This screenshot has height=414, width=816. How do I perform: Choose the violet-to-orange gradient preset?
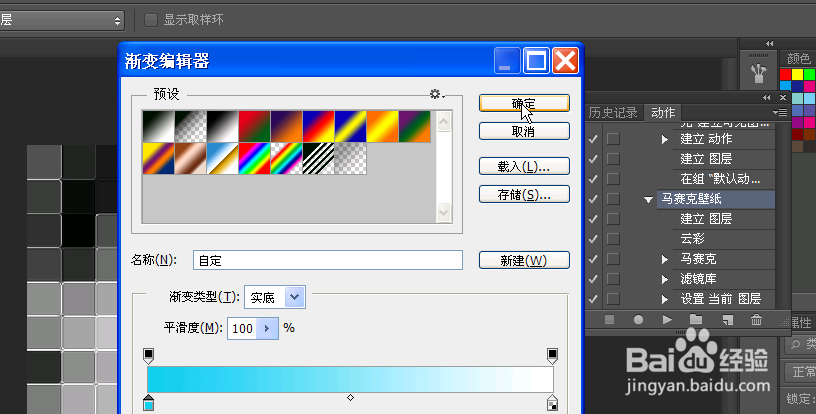tap(286, 126)
